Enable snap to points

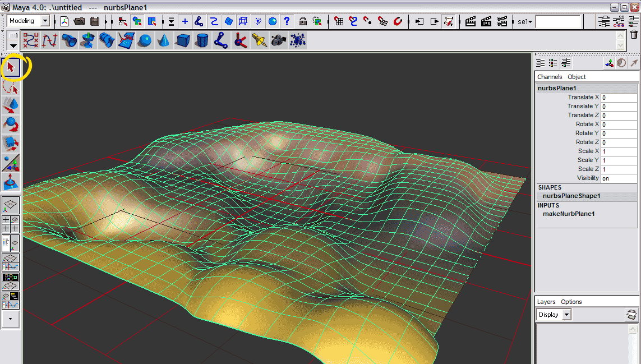368,21
